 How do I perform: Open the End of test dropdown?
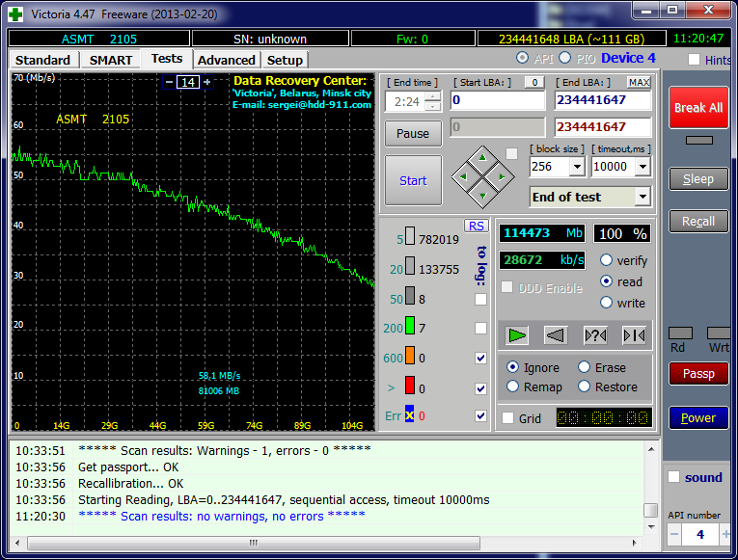click(642, 197)
